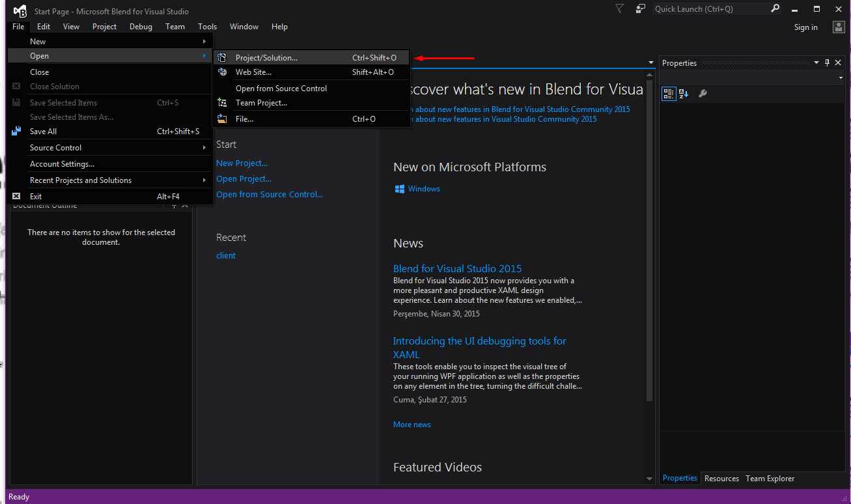Click the Ready status bar text

tap(19, 497)
